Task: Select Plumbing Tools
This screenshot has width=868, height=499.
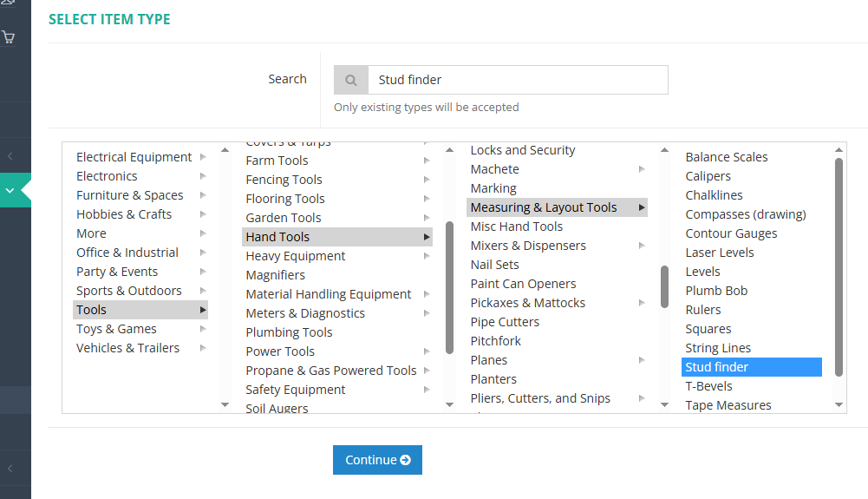Action: [x=289, y=332]
